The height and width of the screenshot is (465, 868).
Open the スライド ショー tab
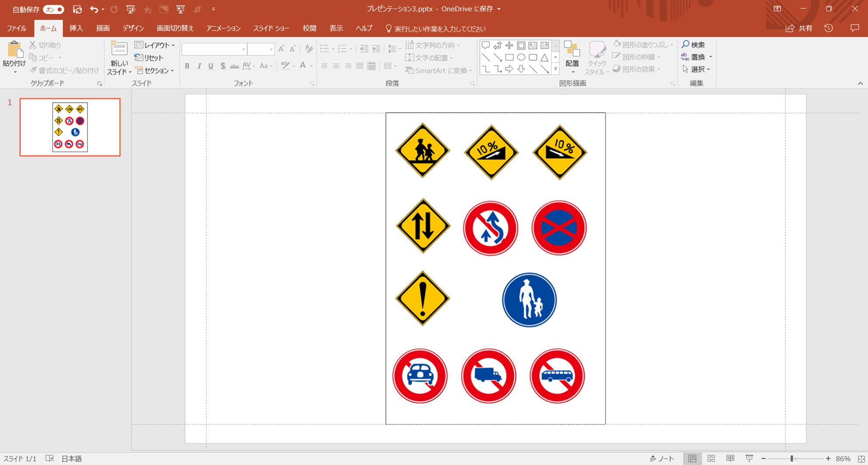click(271, 28)
